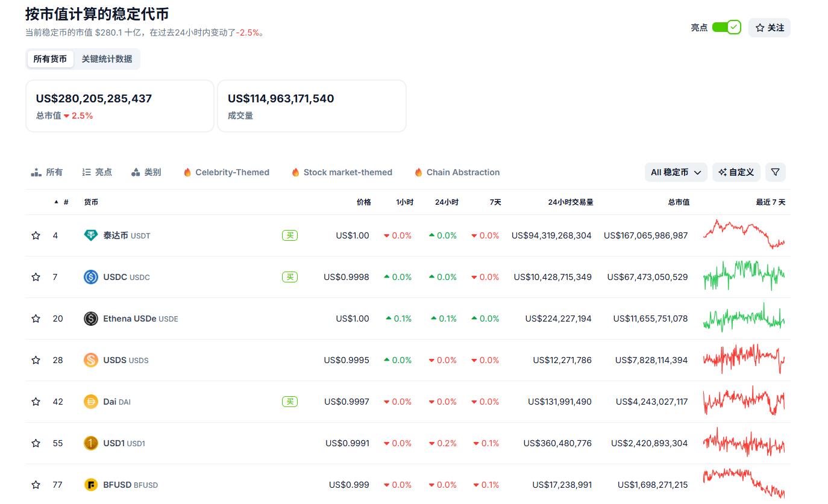Click 买 button for 泰达币 USDT

(x=290, y=235)
